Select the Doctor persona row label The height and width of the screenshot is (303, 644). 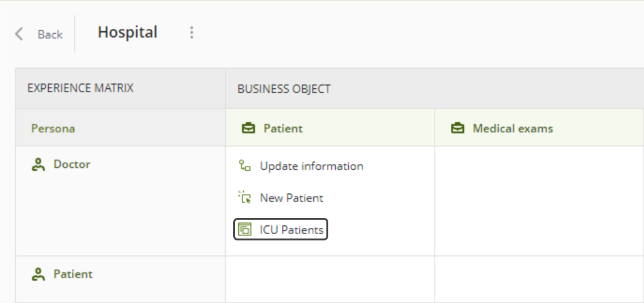pyautogui.click(x=72, y=165)
